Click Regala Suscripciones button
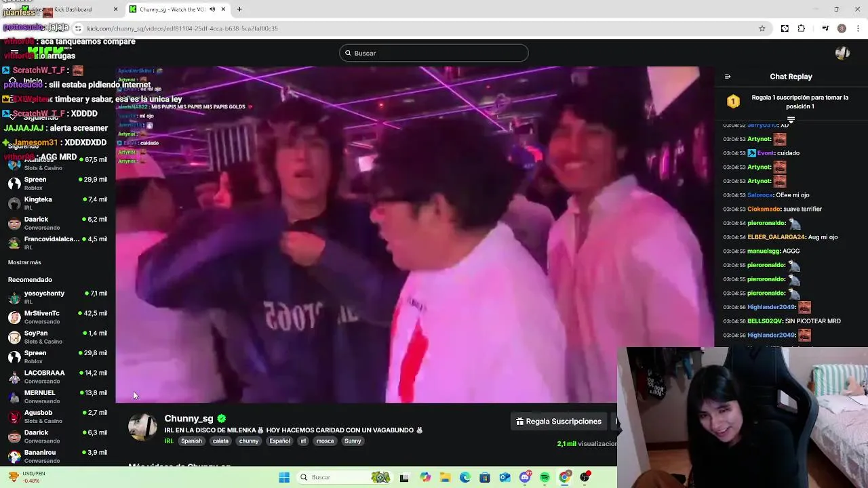Viewport: 868px width, 488px height. (559, 422)
